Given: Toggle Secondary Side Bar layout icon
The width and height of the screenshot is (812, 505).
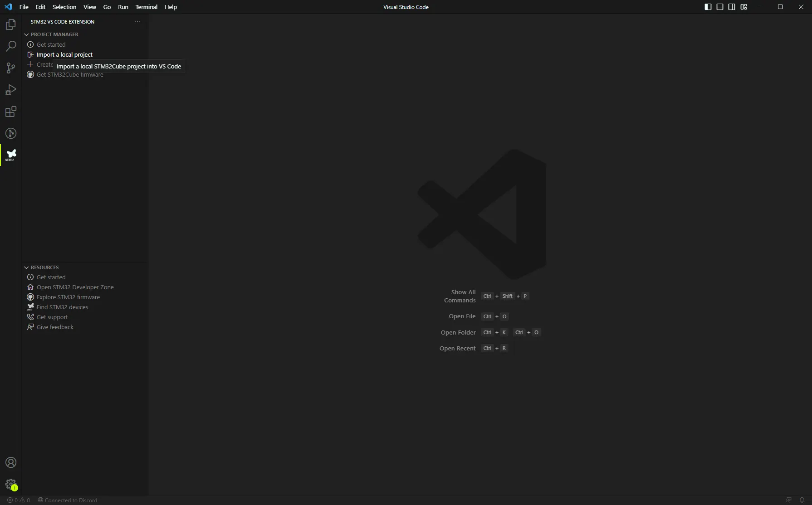Looking at the screenshot, I should (x=732, y=7).
